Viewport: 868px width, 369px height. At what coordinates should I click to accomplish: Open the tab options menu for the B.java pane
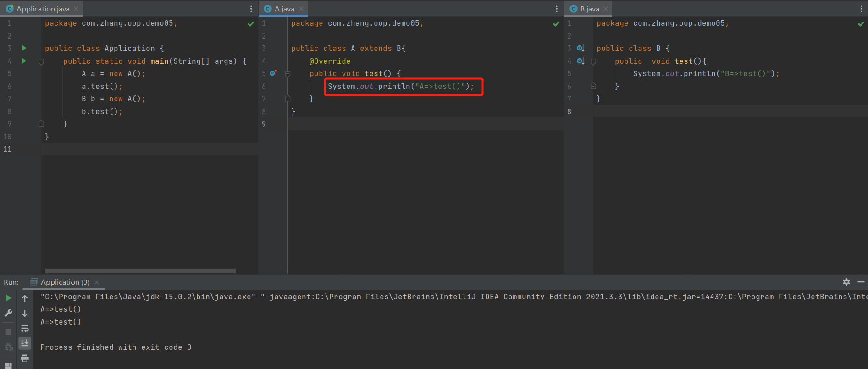click(862, 9)
